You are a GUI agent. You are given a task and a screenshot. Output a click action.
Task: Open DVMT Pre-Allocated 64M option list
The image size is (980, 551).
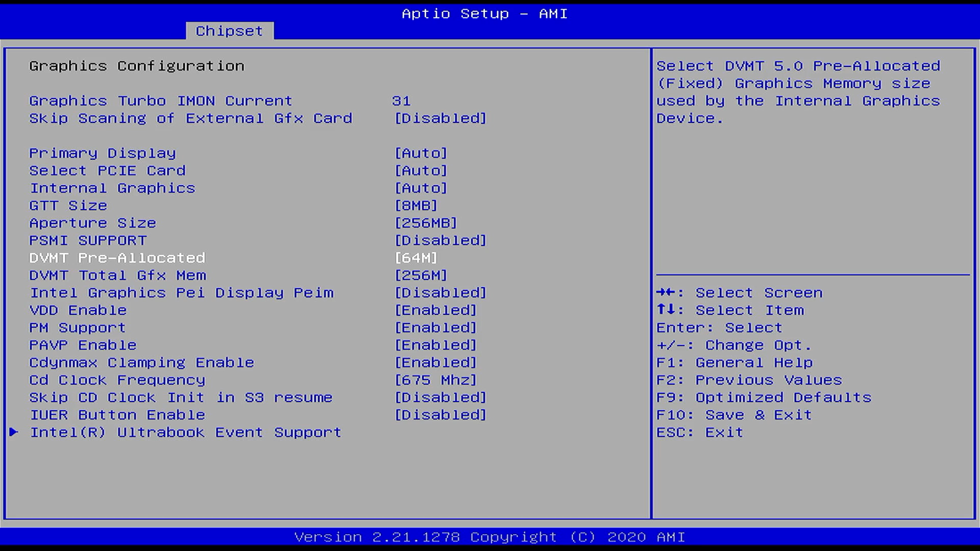tap(416, 258)
